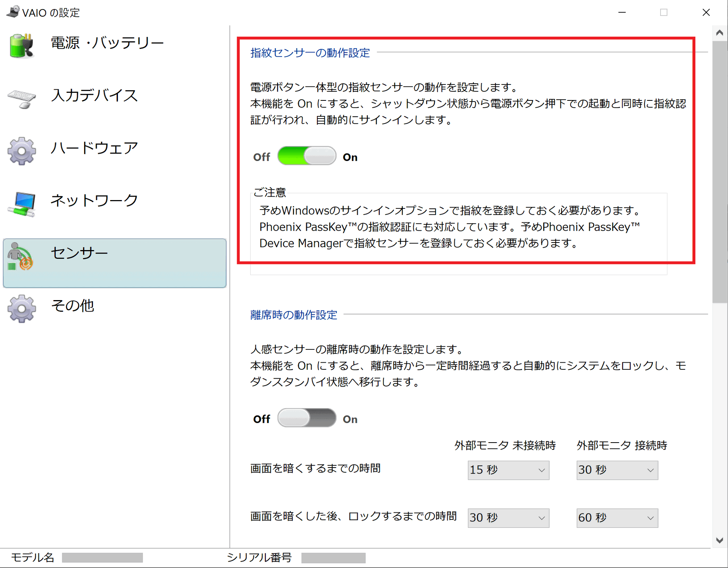Toggle the 離席時の動作設定 switch on

pyautogui.click(x=307, y=418)
